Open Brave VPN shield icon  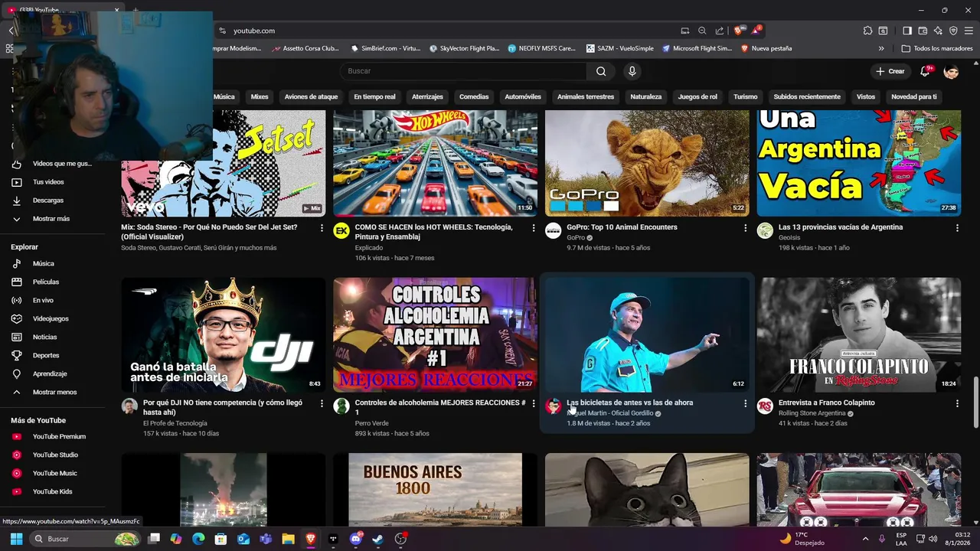coord(953,31)
